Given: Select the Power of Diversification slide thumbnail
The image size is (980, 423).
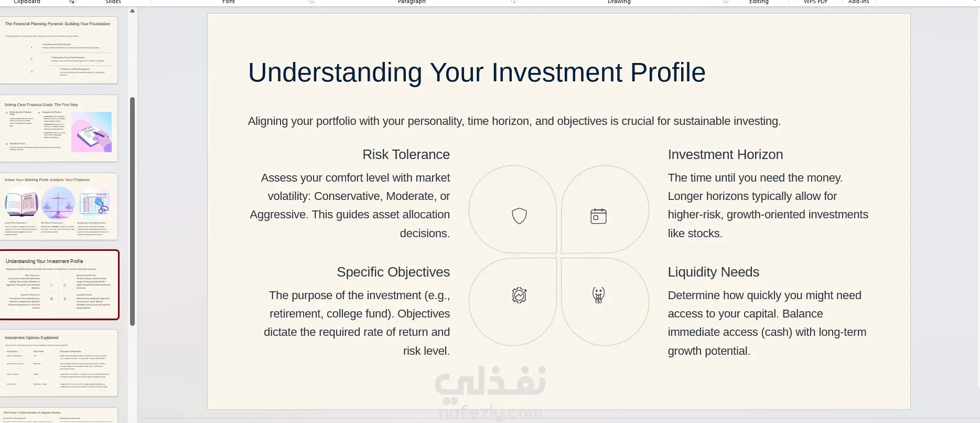Looking at the screenshot, I should (59, 416).
